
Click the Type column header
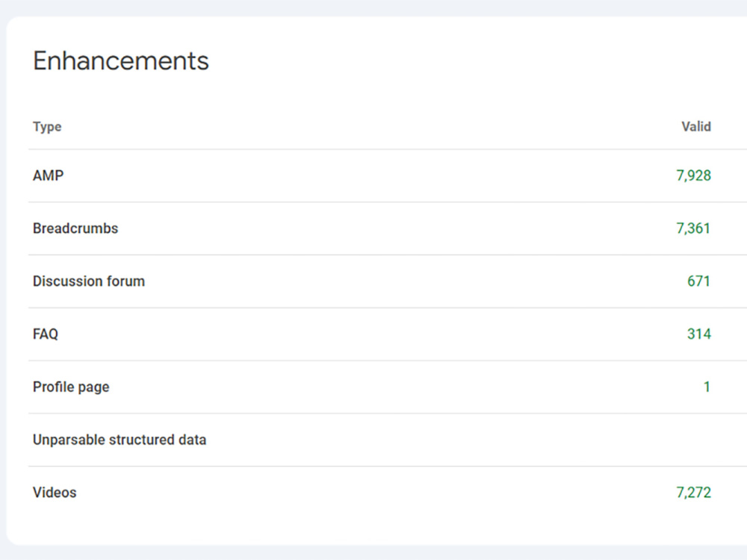[47, 127]
